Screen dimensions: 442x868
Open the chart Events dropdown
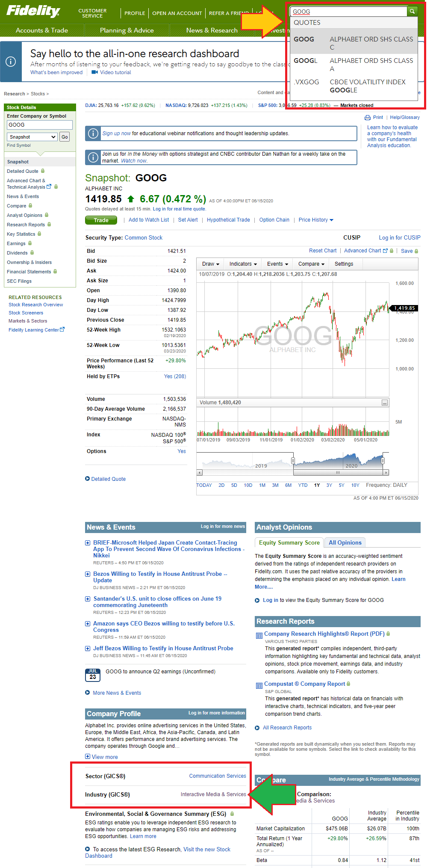(277, 264)
